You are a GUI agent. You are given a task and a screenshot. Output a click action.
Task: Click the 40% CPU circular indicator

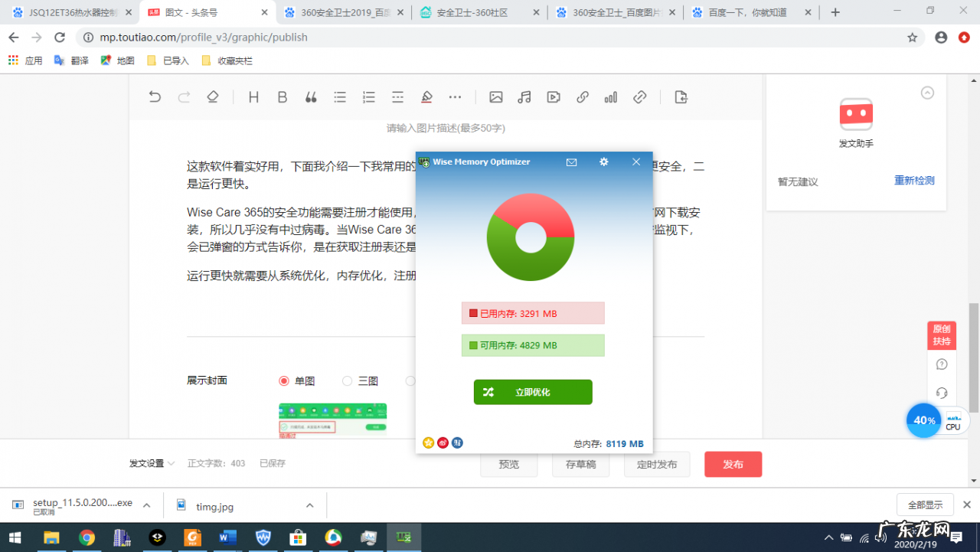923,420
